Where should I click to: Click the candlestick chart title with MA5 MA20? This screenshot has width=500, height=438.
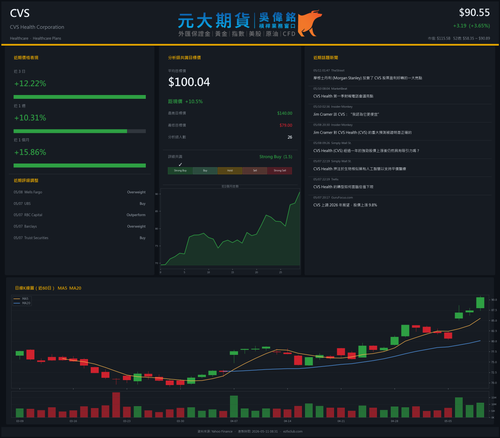click(x=48, y=288)
